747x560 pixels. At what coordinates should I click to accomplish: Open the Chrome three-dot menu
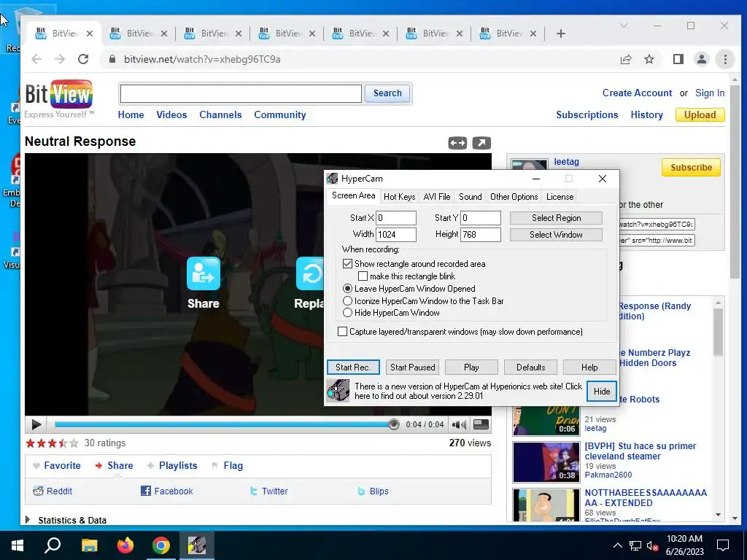click(725, 59)
